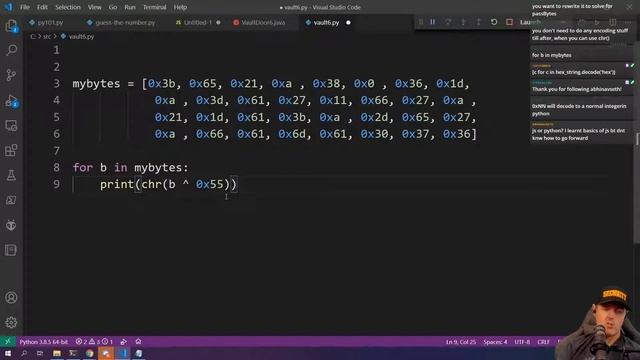
Task: Open the Source Control view
Action: coord(11,75)
